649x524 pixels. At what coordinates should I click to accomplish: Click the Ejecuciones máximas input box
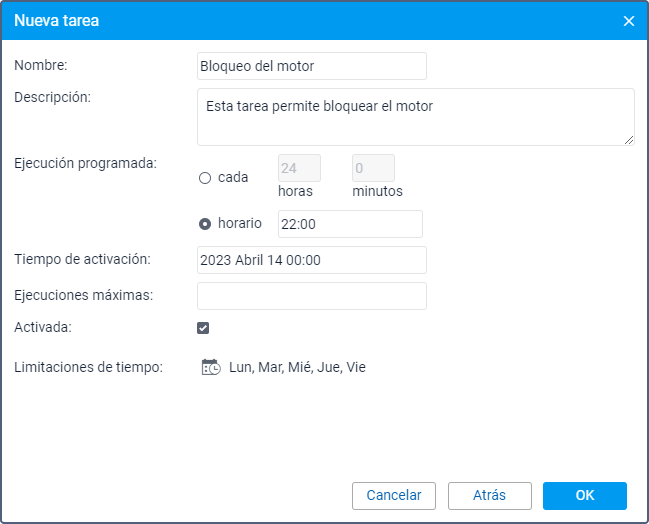pyautogui.click(x=312, y=296)
